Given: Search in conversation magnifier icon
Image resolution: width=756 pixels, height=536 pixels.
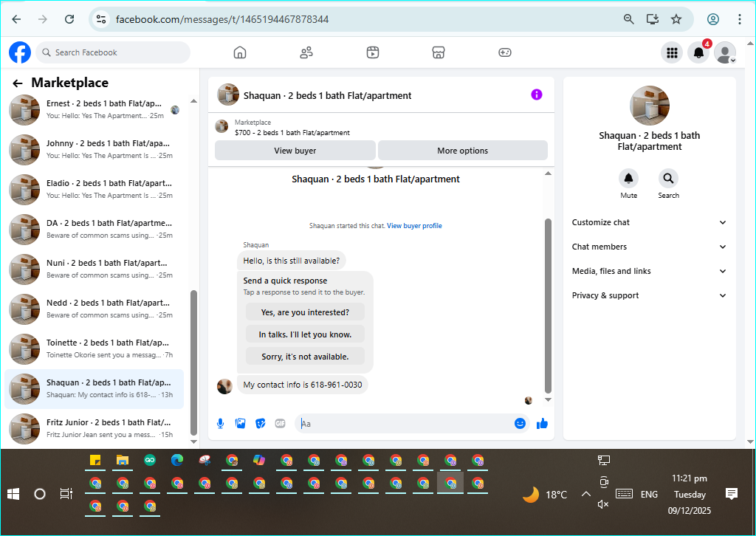Looking at the screenshot, I should point(668,179).
